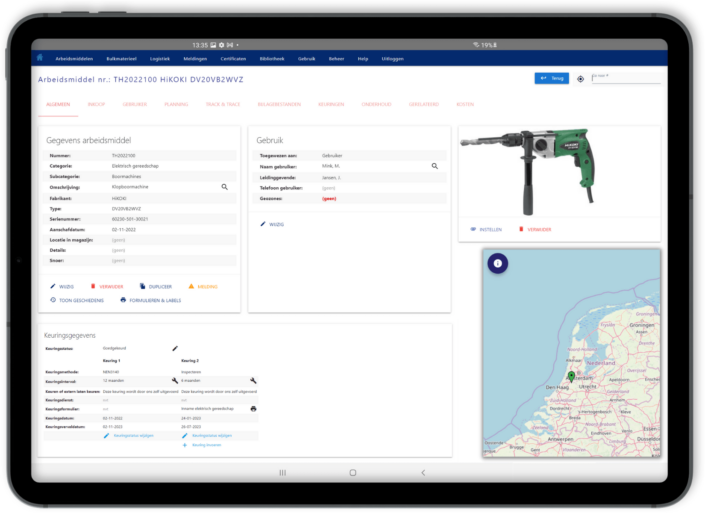Edit Keuringsstatus with the pencil next to Goedgekeurd
This screenshot has height=513, width=705.
(175, 348)
